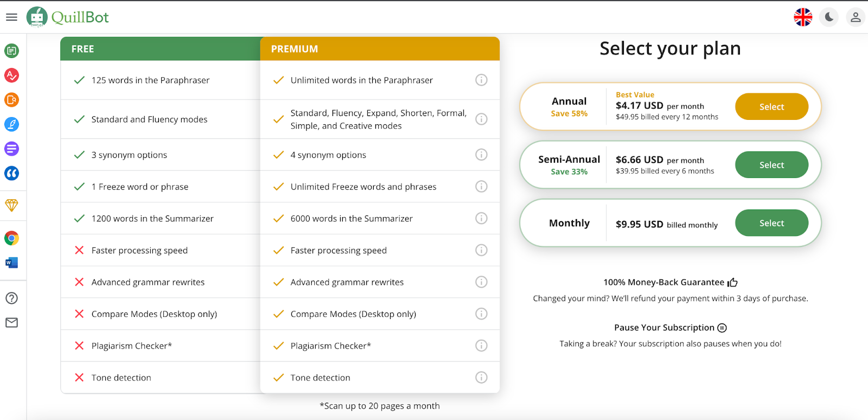Open the UK flag language selector
Screen dimensions: 868x420
point(803,17)
